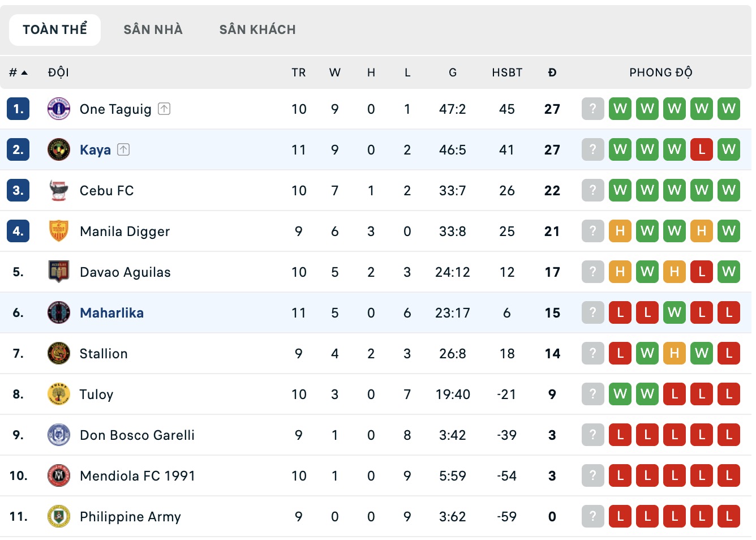The width and height of the screenshot is (756, 540).
Task: Click the gray ? badge for Tuloy
Action: click(x=592, y=394)
